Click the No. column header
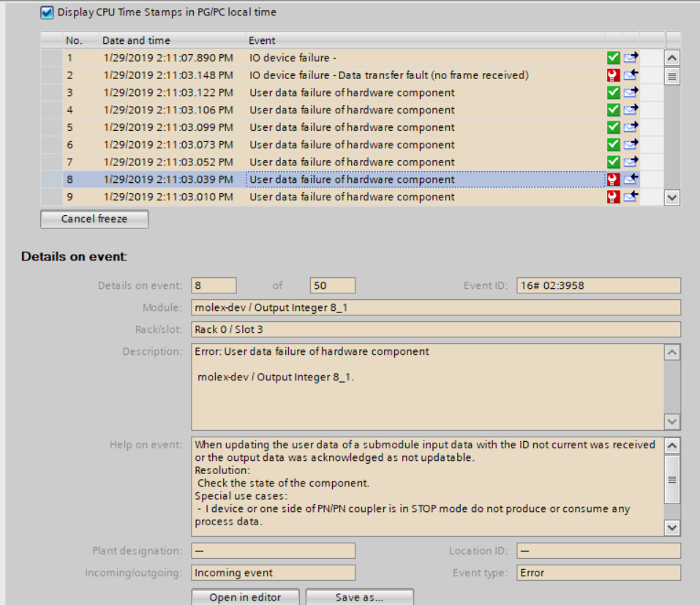Screen dimensions: 700x605 pyautogui.click(x=80, y=40)
